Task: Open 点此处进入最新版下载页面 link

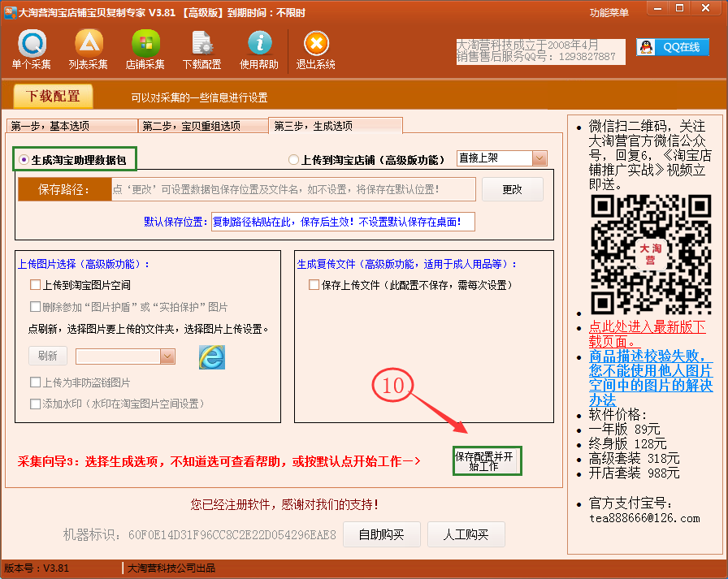Action: 648,334
